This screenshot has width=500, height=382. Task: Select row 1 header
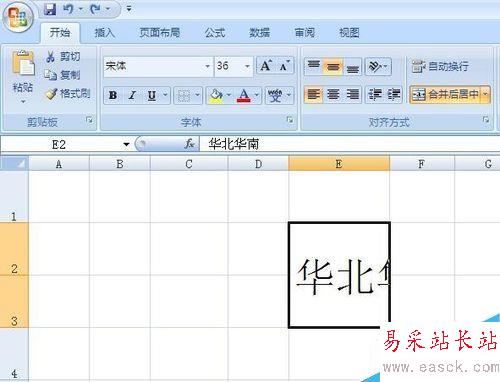[14, 197]
